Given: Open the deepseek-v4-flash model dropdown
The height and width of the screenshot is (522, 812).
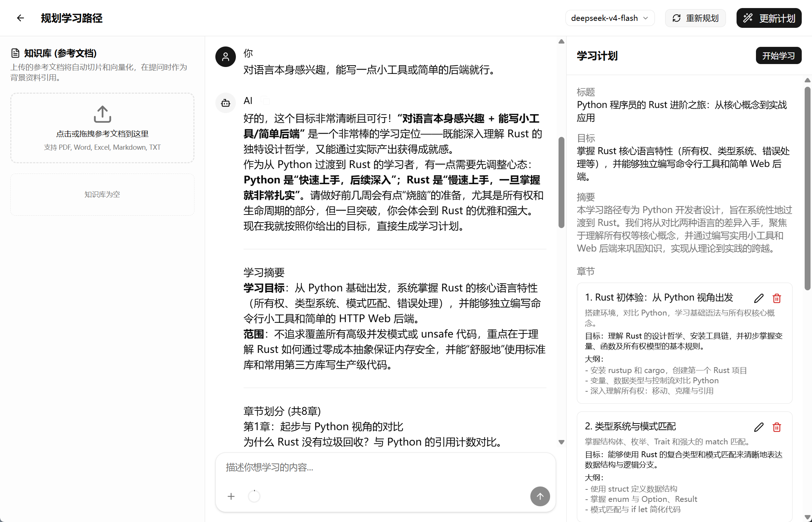Looking at the screenshot, I should tap(610, 18).
